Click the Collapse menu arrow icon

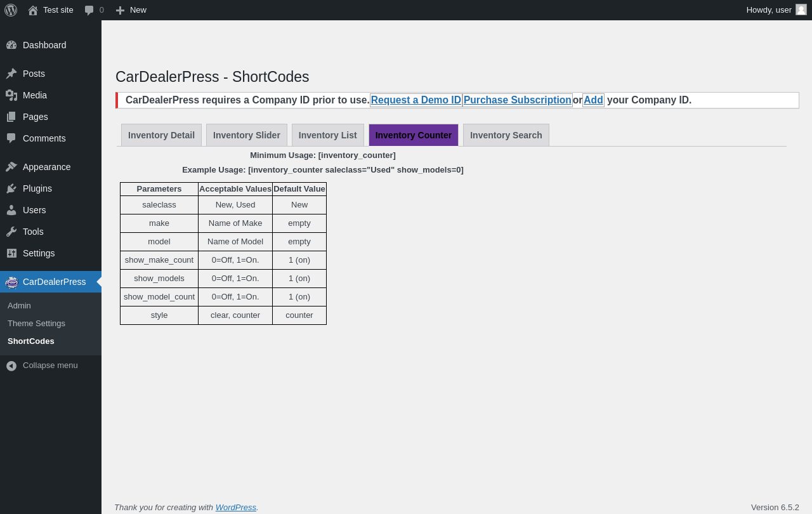coord(11,366)
